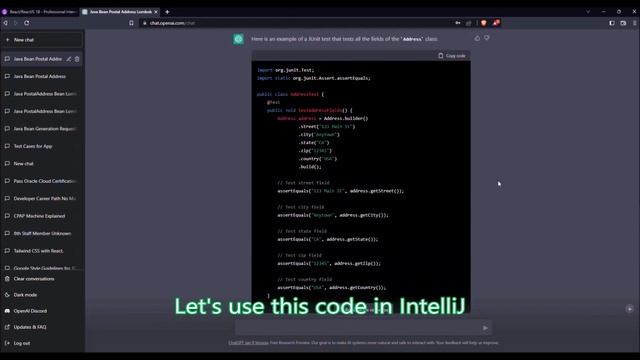Go back in the browser
640x360 pixels.
pyautogui.click(x=6, y=23)
